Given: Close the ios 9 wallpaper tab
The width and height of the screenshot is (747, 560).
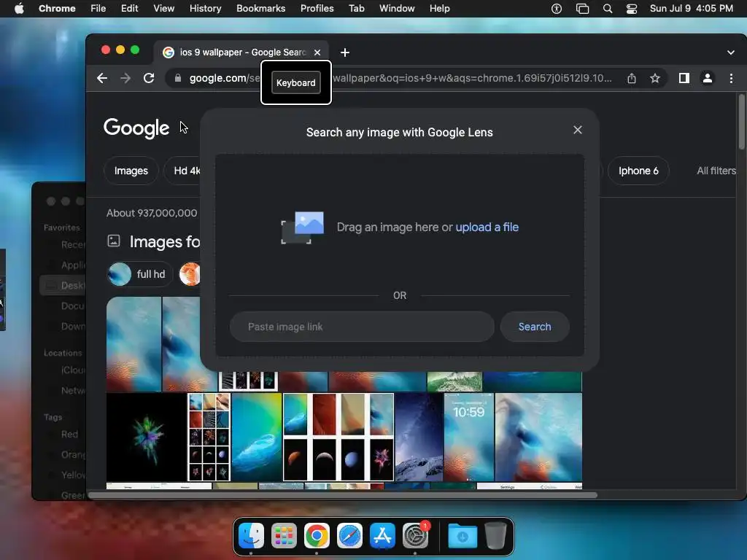Looking at the screenshot, I should click(317, 52).
